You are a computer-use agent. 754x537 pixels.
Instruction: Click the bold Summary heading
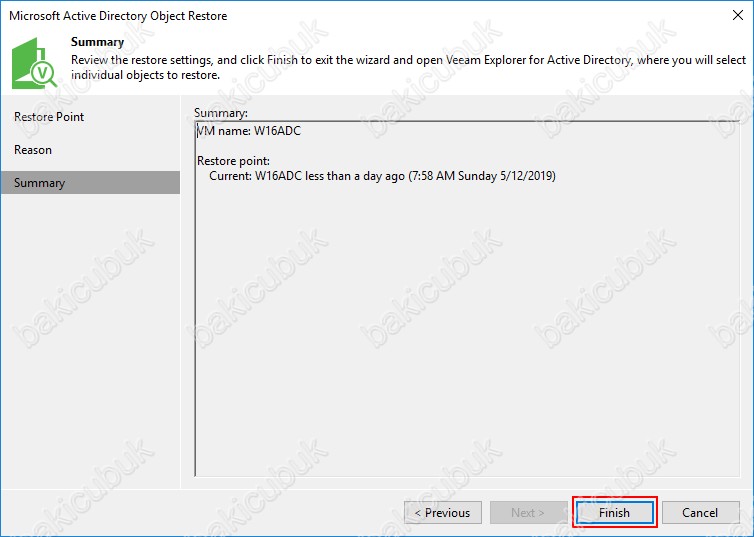[98, 42]
